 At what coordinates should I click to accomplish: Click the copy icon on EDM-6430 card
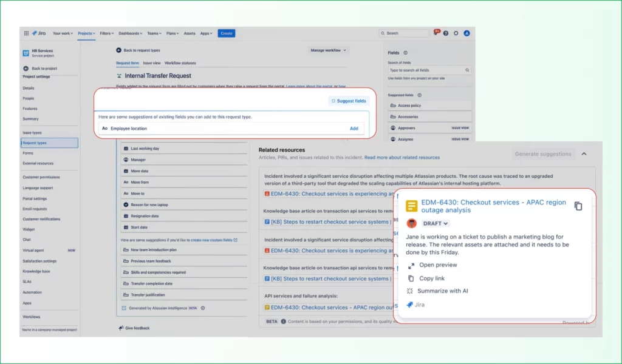click(578, 206)
